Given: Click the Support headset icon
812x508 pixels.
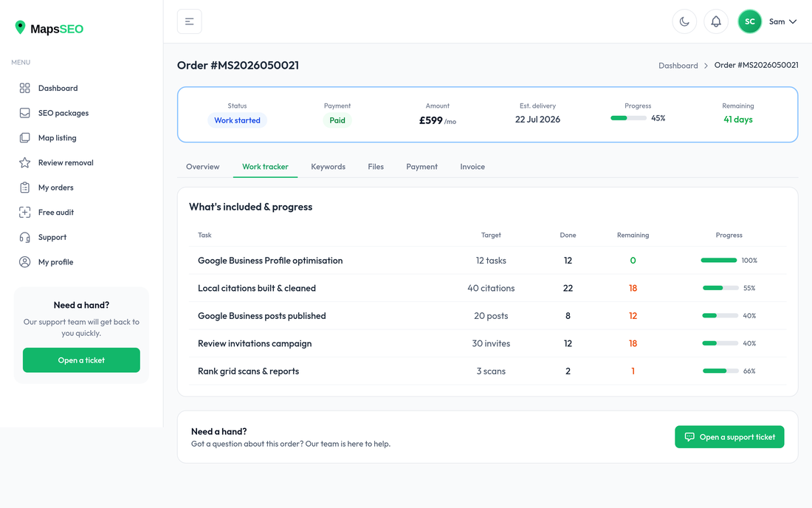Looking at the screenshot, I should pyautogui.click(x=24, y=237).
